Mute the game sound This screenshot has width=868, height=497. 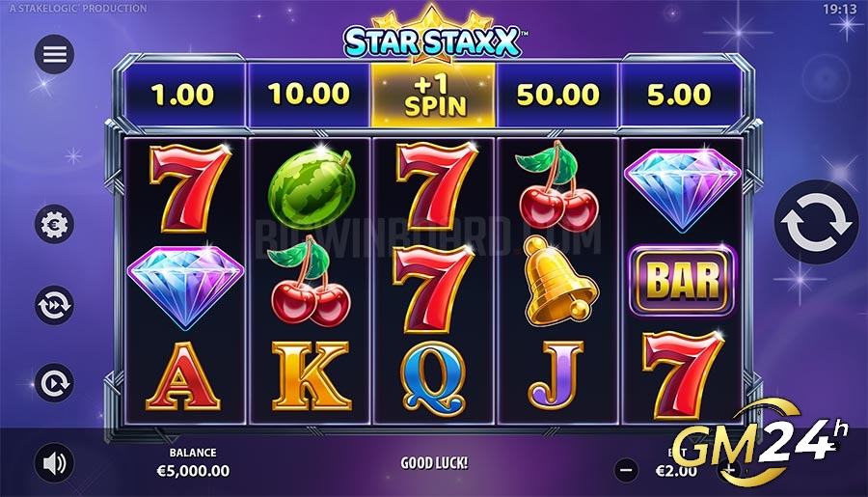click(x=54, y=463)
